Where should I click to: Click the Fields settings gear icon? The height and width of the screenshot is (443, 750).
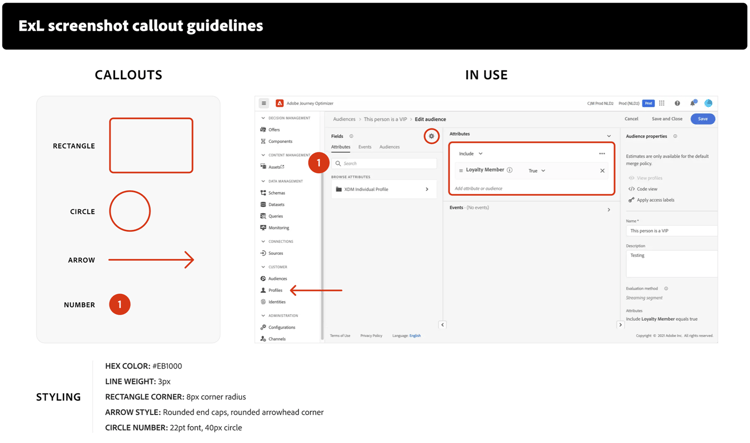click(x=431, y=136)
